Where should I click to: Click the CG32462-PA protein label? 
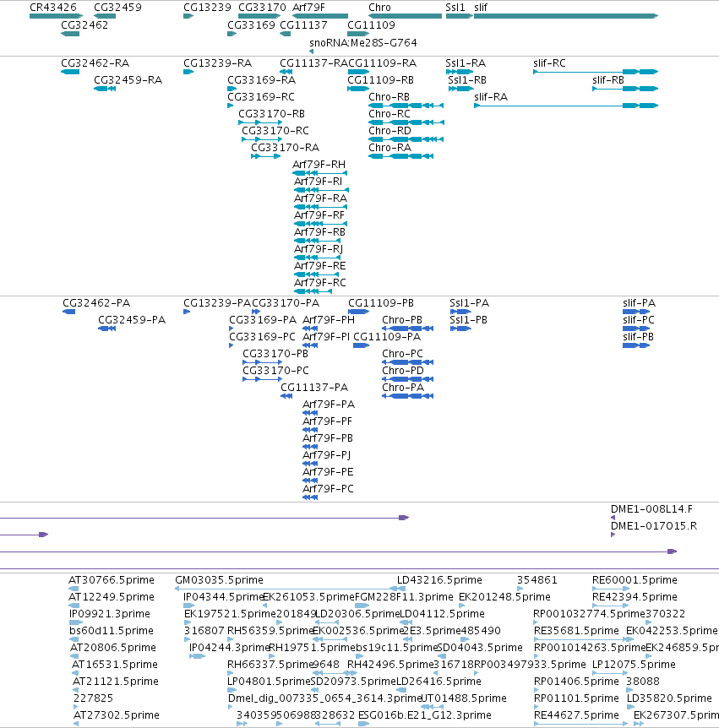96,303
